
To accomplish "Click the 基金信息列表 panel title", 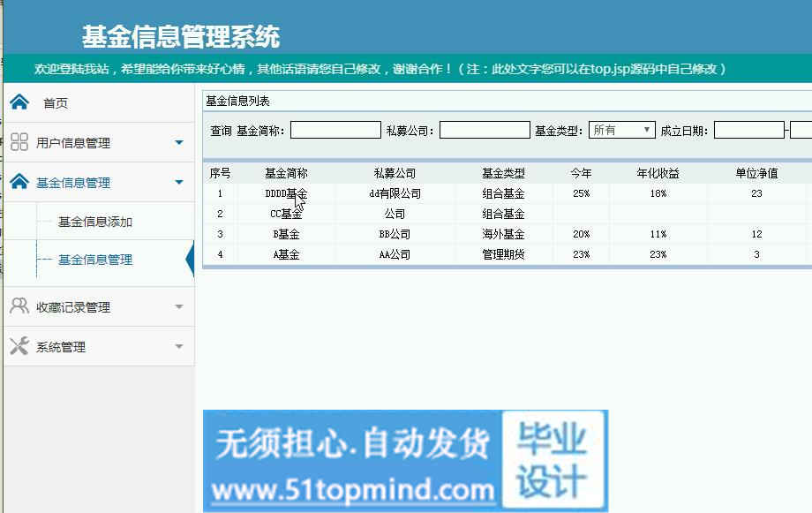I will click(x=237, y=101).
